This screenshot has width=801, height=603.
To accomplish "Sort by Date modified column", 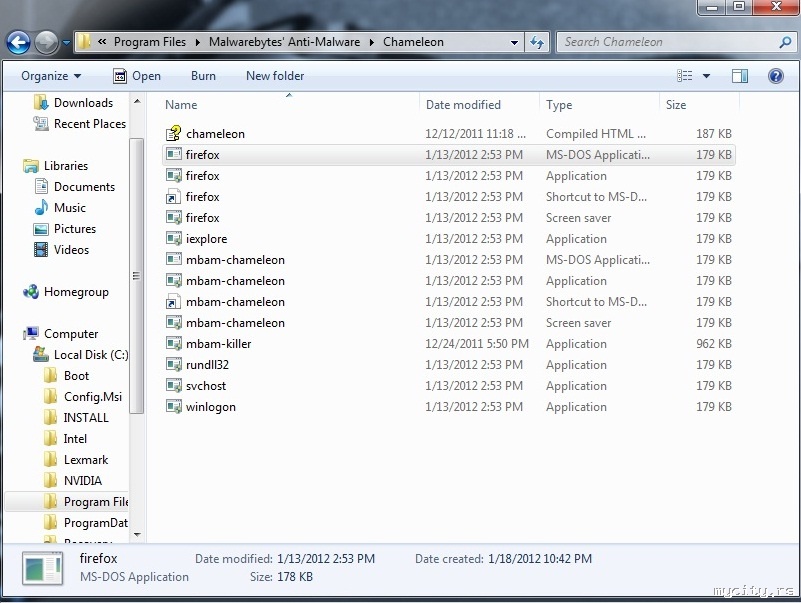I will pyautogui.click(x=463, y=105).
